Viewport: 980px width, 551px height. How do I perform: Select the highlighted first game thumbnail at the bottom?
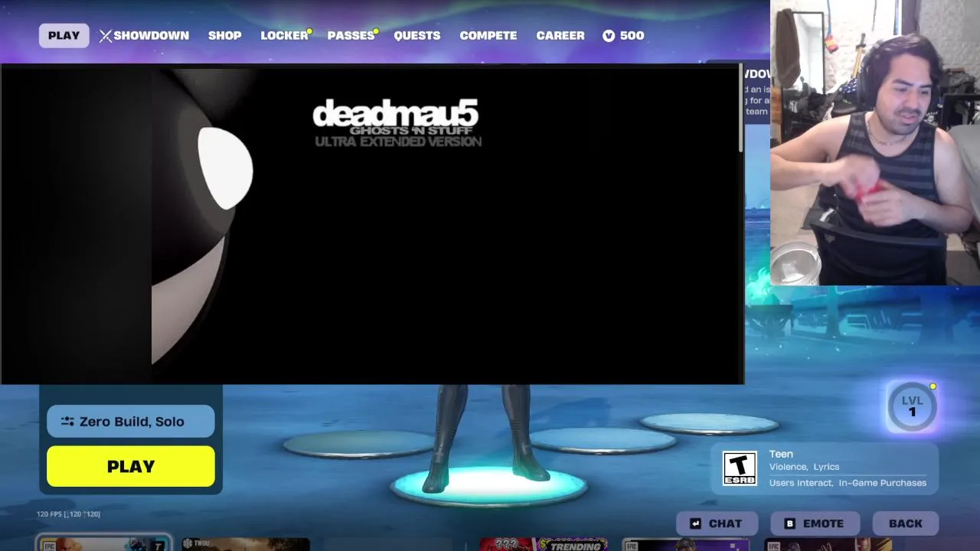[x=104, y=544]
